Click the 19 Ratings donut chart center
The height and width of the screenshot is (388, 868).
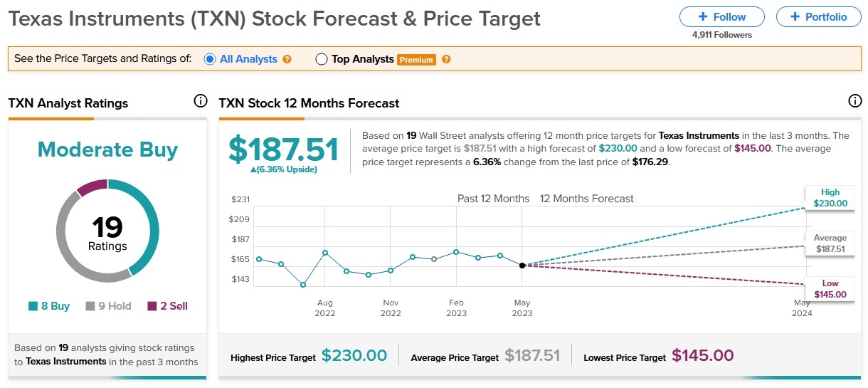pyautogui.click(x=107, y=232)
